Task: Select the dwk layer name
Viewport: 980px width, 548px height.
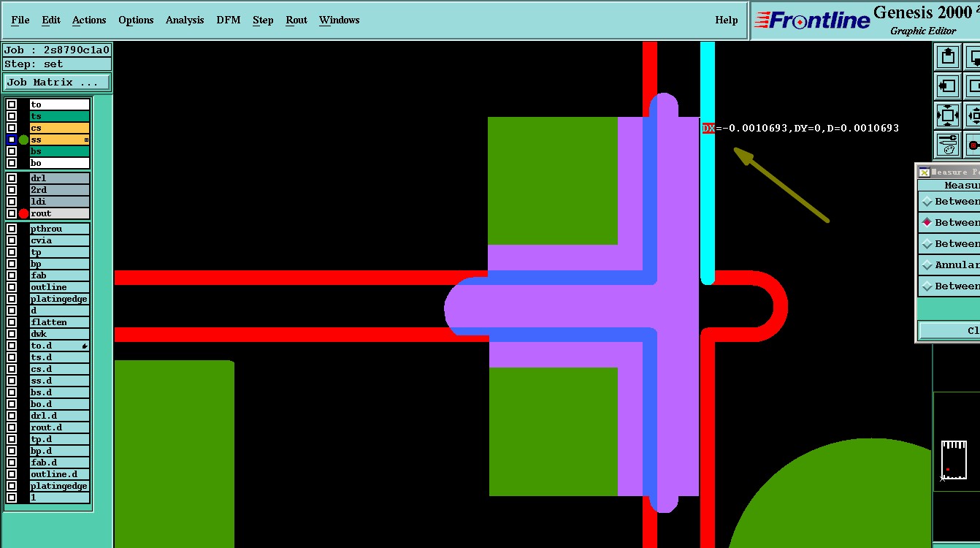Action: [x=59, y=334]
